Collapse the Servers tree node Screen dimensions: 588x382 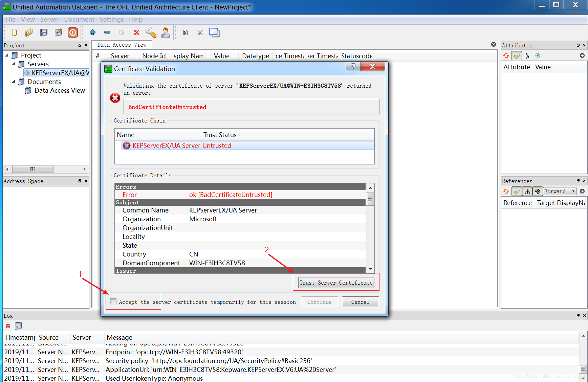click(14, 64)
